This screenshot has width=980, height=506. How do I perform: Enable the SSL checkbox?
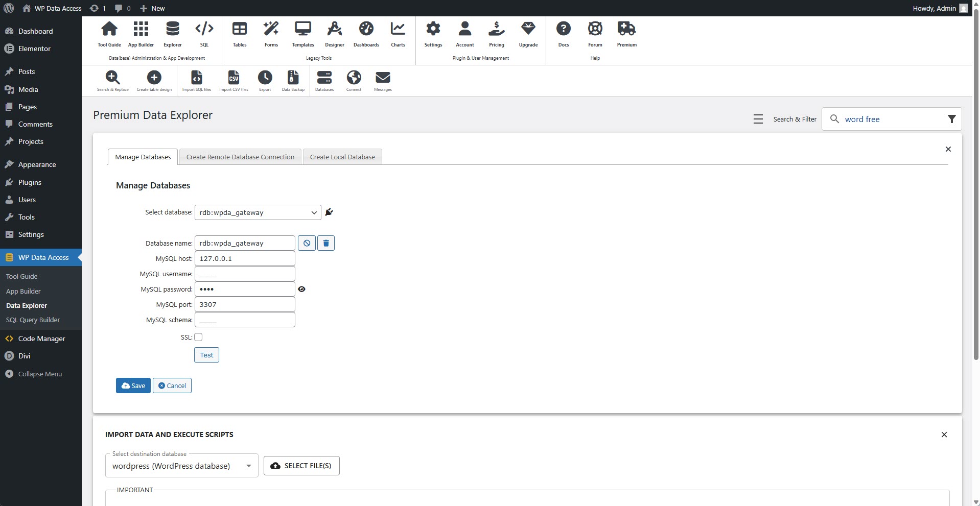(198, 337)
